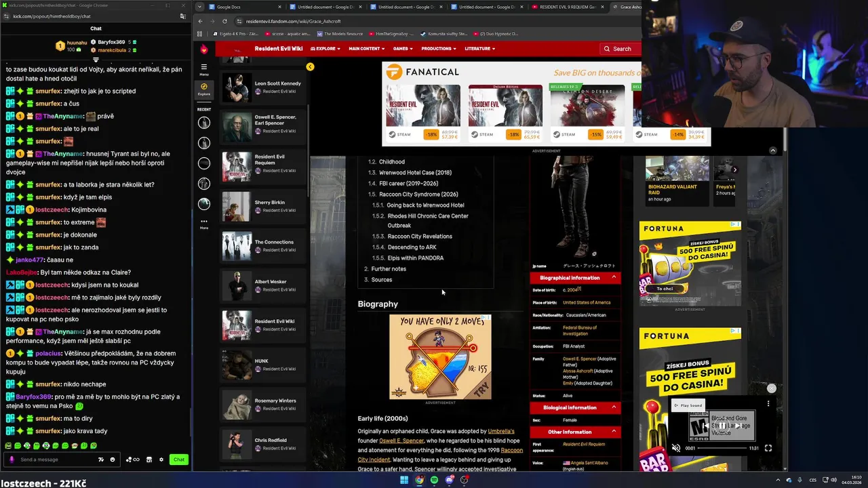
Task: Advance the video carousel right arrow
Action: pyautogui.click(x=734, y=169)
